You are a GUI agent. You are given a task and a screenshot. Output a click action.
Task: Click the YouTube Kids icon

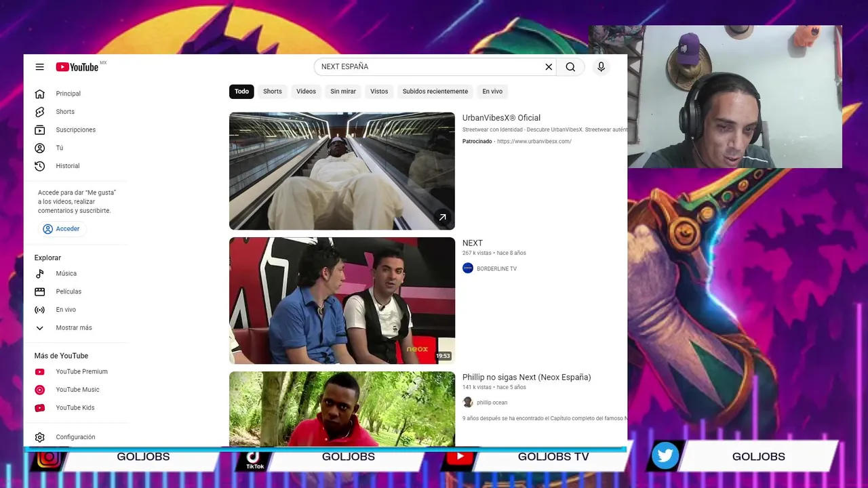click(x=40, y=408)
